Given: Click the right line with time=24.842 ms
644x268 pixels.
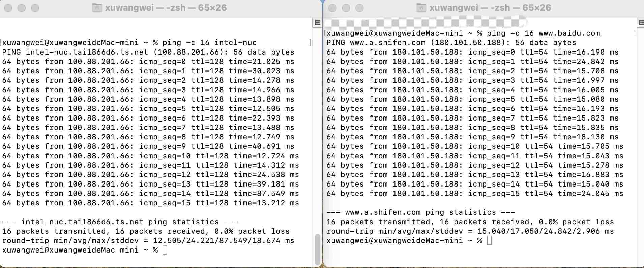Looking at the screenshot, I should [x=473, y=62].
